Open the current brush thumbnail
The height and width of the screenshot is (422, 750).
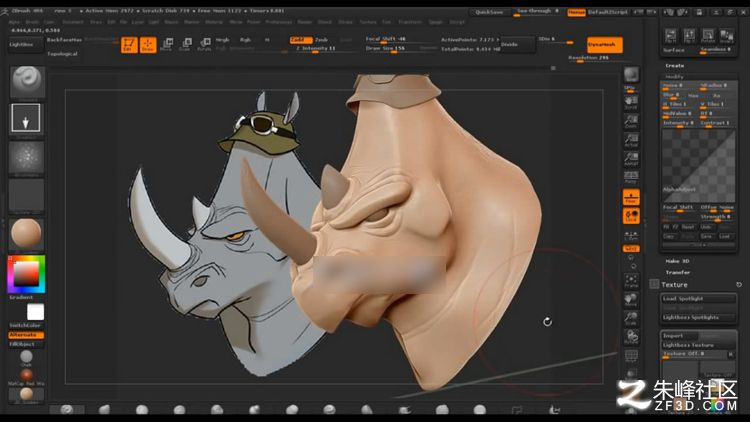click(27, 82)
